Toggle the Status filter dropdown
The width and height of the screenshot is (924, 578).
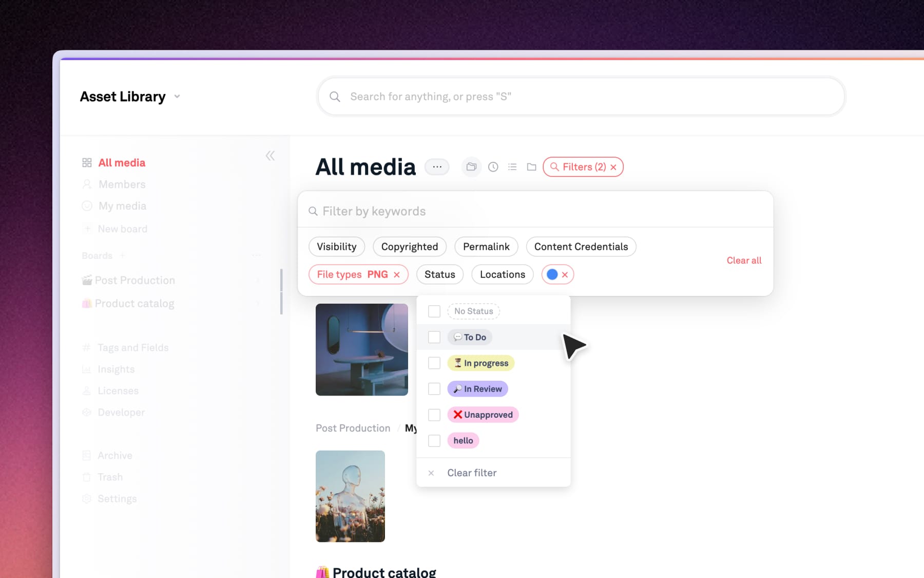[x=440, y=274]
